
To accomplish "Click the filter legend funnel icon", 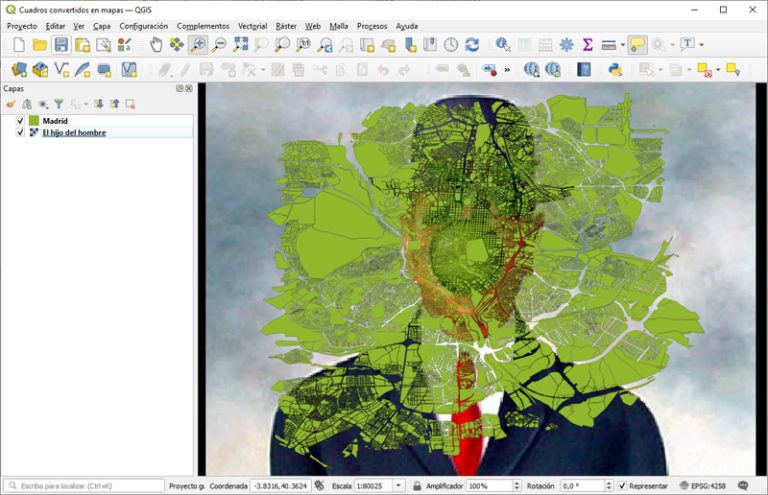I will point(59,104).
